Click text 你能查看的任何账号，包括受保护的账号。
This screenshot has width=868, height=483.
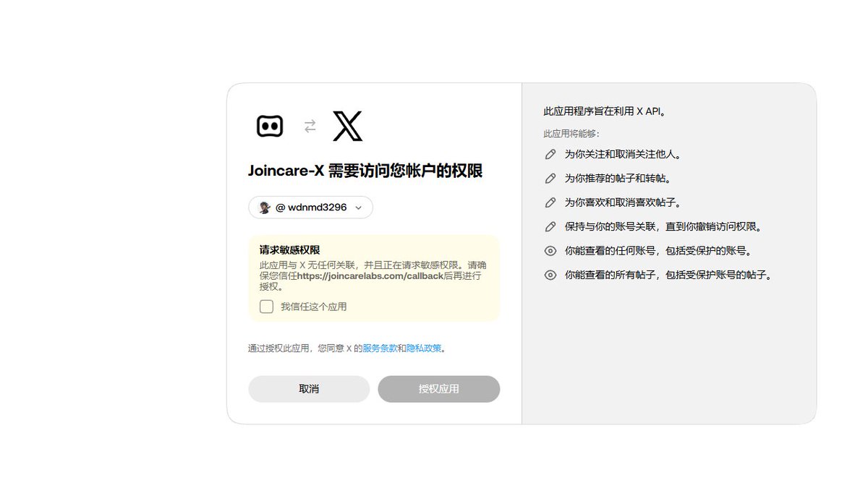[658, 251]
